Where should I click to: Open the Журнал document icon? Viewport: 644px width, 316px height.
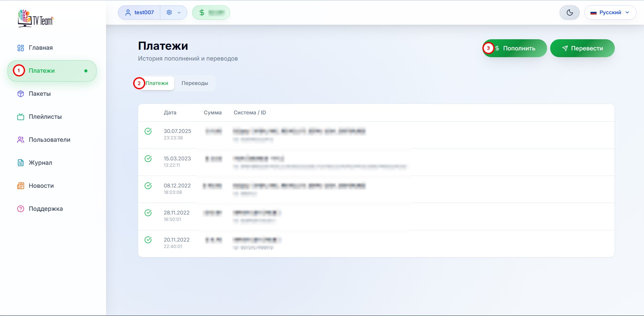tap(21, 163)
